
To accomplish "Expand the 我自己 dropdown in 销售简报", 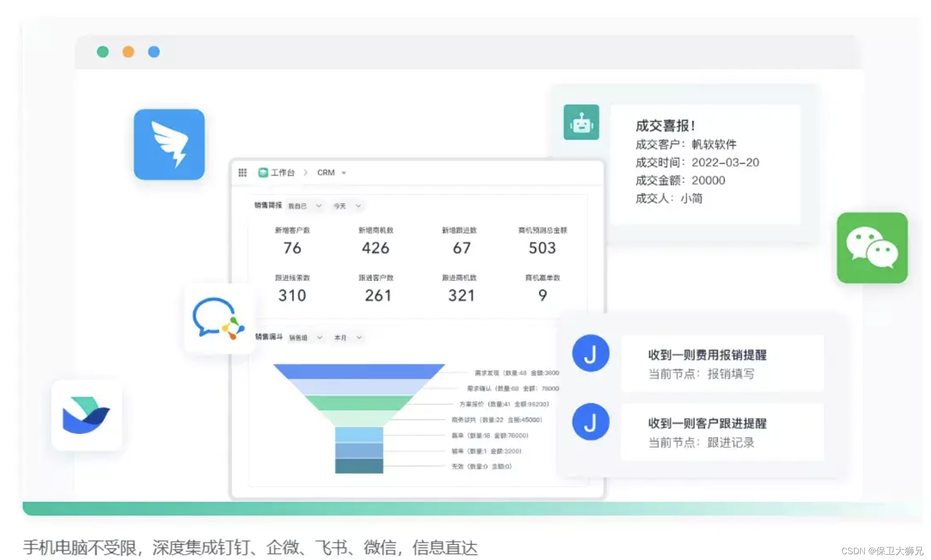I will pyautogui.click(x=305, y=206).
